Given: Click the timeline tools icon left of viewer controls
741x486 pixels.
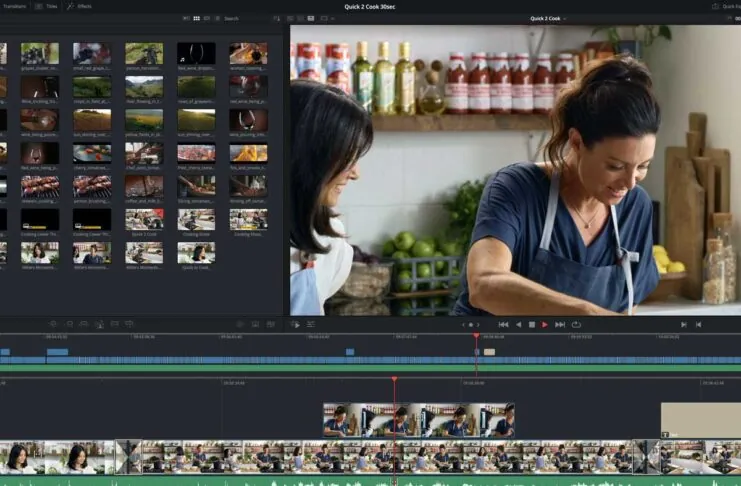Looking at the screenshot, I should [x=295, y=324].
